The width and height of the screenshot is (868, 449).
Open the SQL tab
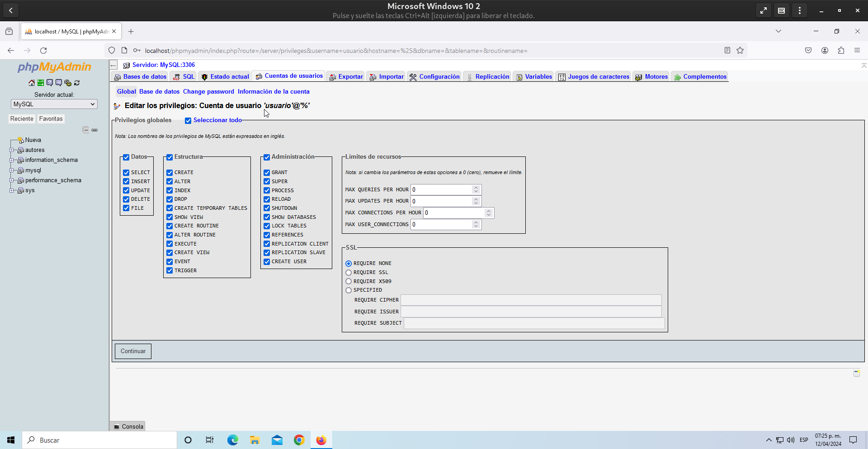click(x=184, y=76)
